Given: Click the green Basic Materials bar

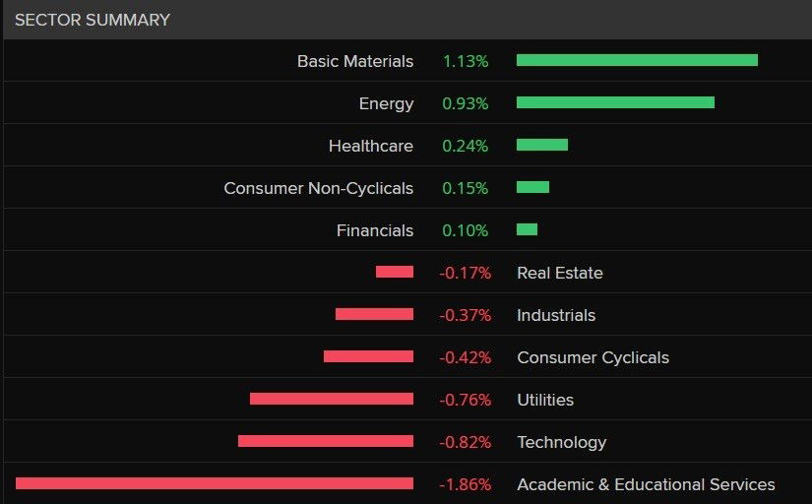Looking at the screenshot, I should pos(637,60).
